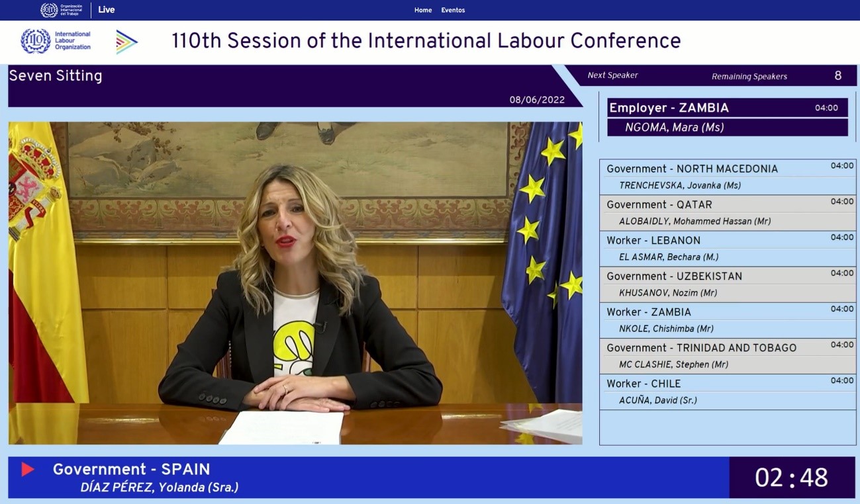Click KHUSANOV, Nozim (Mr)
The width and height of the screenshot is (860, 504).
pos(668,293)
